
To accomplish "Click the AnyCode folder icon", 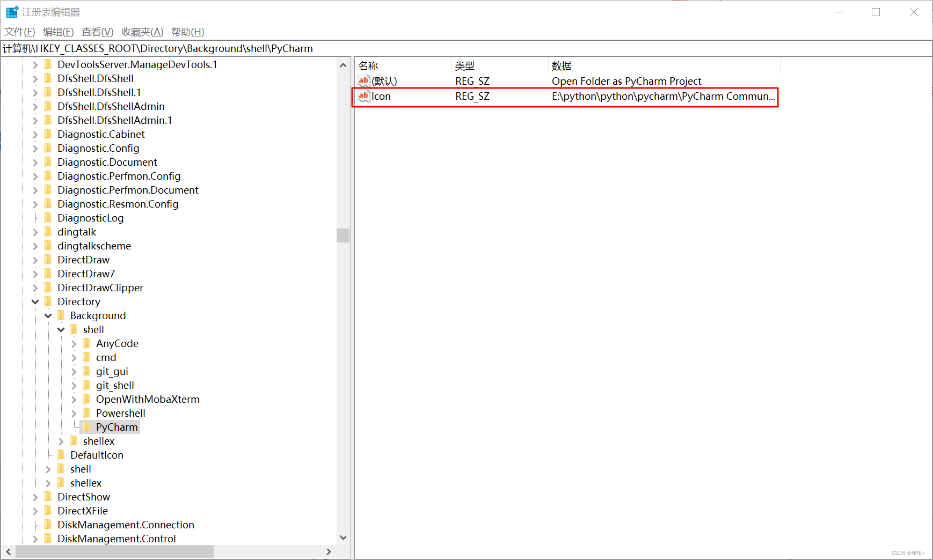I will click(x=87, y=343).
